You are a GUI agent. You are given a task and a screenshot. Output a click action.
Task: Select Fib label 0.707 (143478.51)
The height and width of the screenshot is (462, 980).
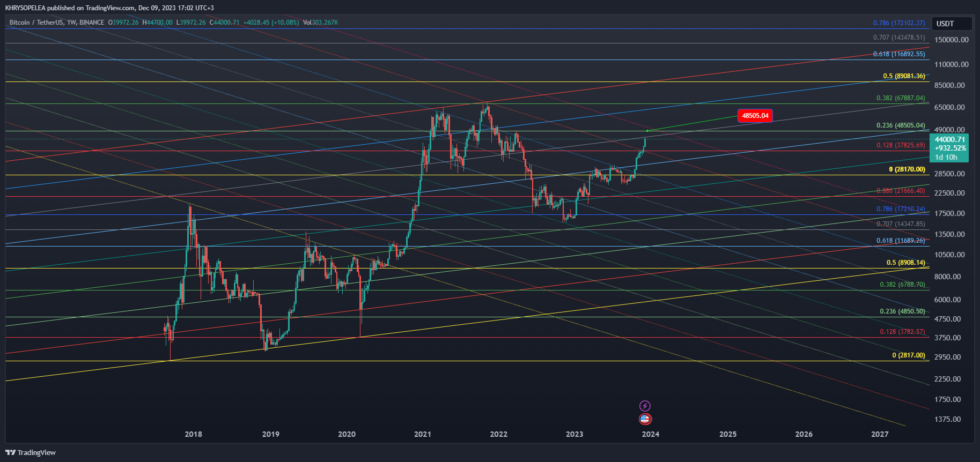pyautogui.click(x=899, y=38)
